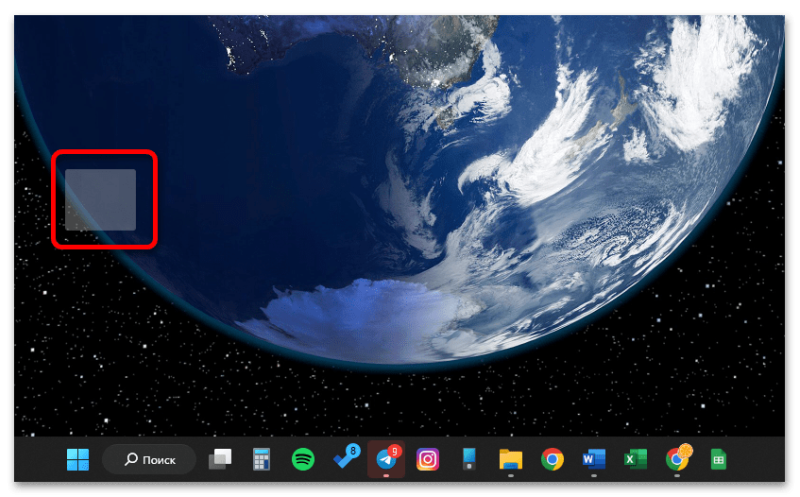This screenshot has width=800, height=497.
Task: Click the magnifier icon in search box
Action: pos(130,460)
